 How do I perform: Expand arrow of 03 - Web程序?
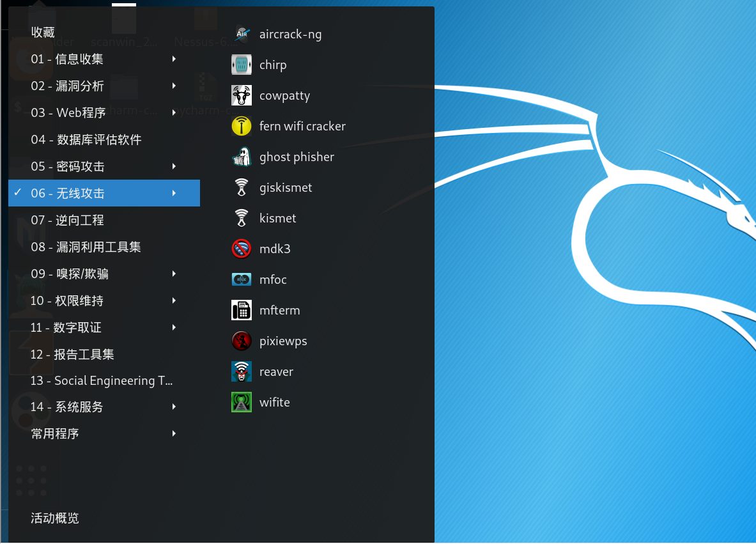tap(174, 113)
